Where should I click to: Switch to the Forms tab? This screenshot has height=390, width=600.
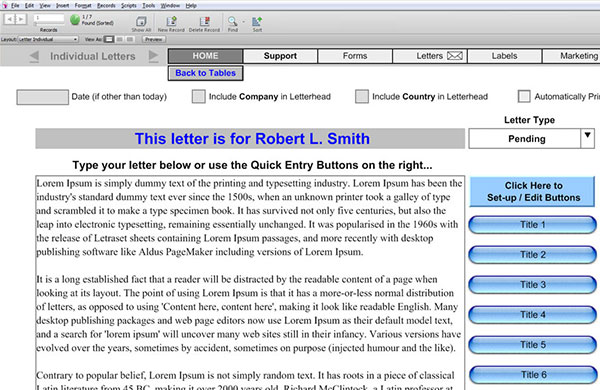tap(355, 56)
